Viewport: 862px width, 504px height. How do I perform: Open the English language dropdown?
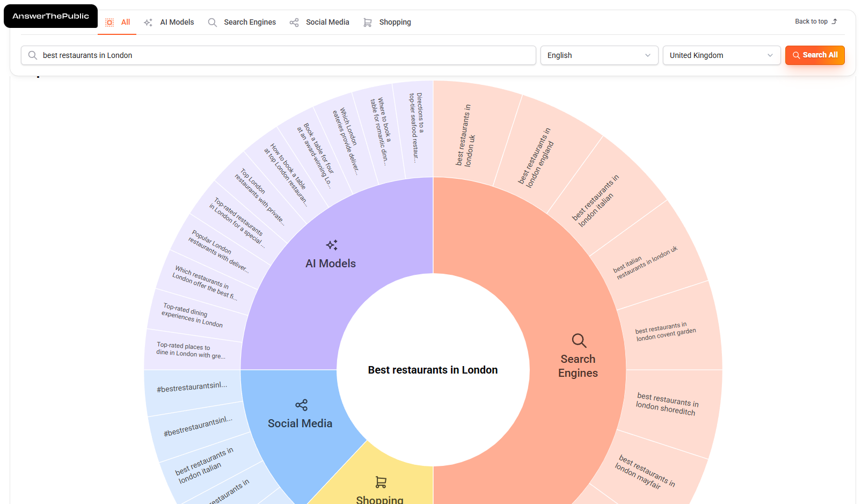[600, 55]
